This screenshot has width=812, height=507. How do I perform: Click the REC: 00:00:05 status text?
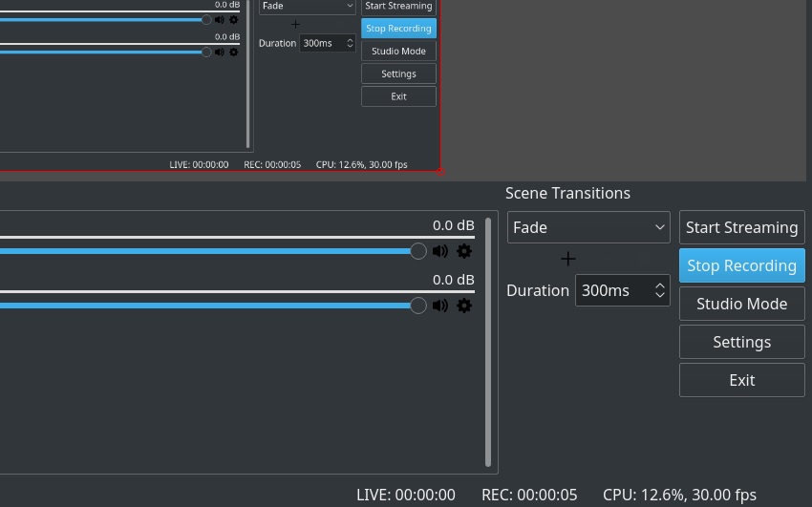coord(529,496)
